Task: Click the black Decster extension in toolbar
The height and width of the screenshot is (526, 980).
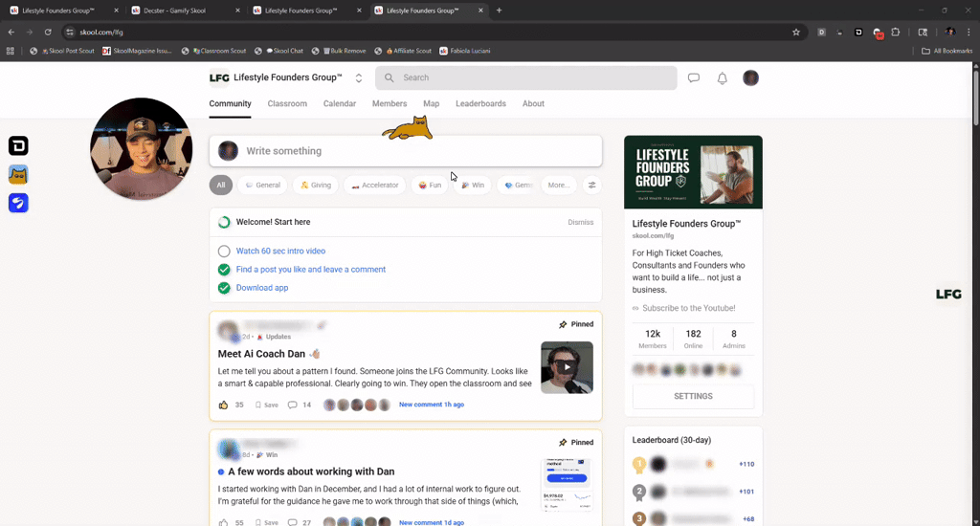Action: coord(858,32)
